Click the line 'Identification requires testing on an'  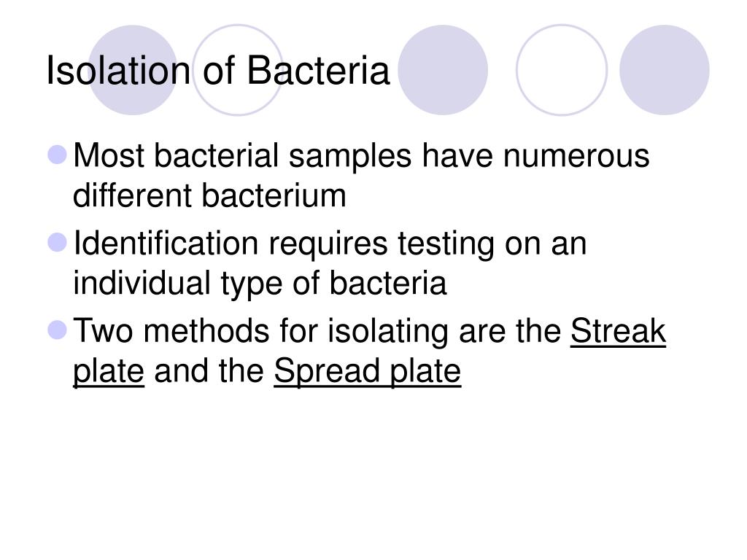tap(330, 244)
